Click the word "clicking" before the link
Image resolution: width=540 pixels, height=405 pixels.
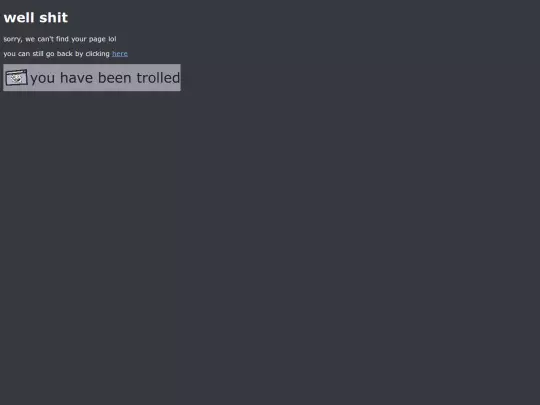tap(97, 54)
